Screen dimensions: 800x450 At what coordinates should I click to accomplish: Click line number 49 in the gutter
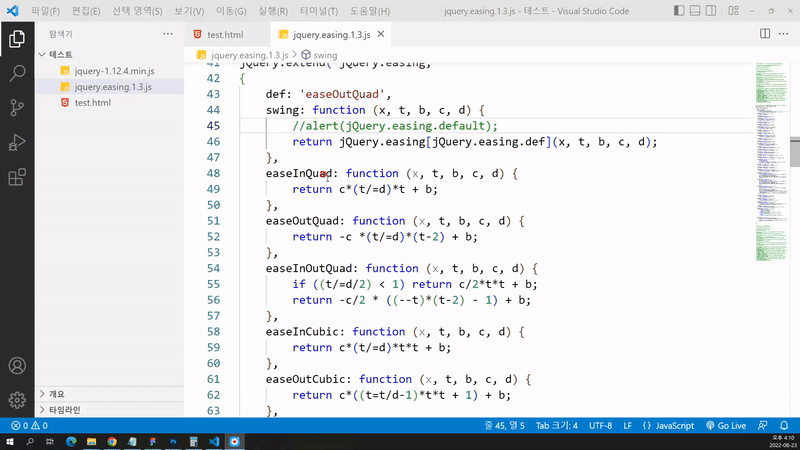213,189
